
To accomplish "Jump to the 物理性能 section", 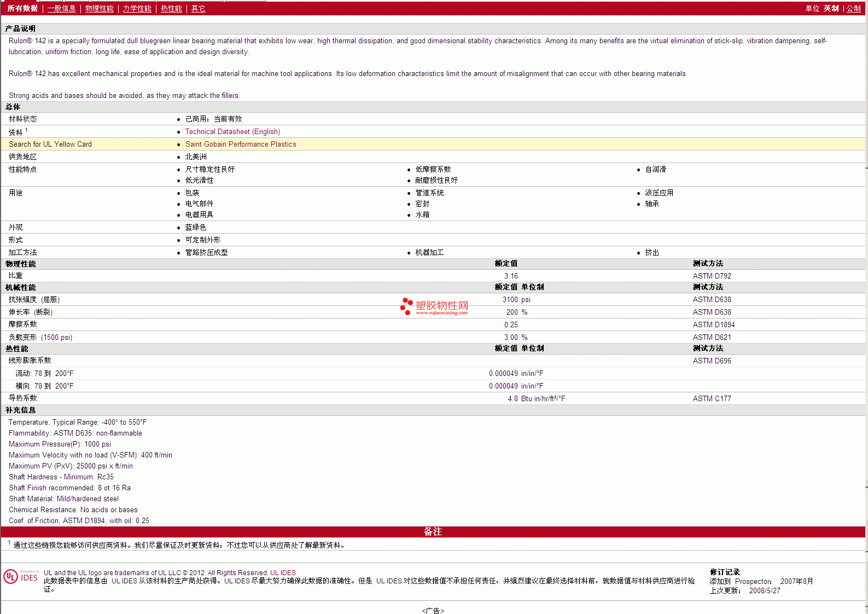I will pyautogui.click(x=99, y=9).
